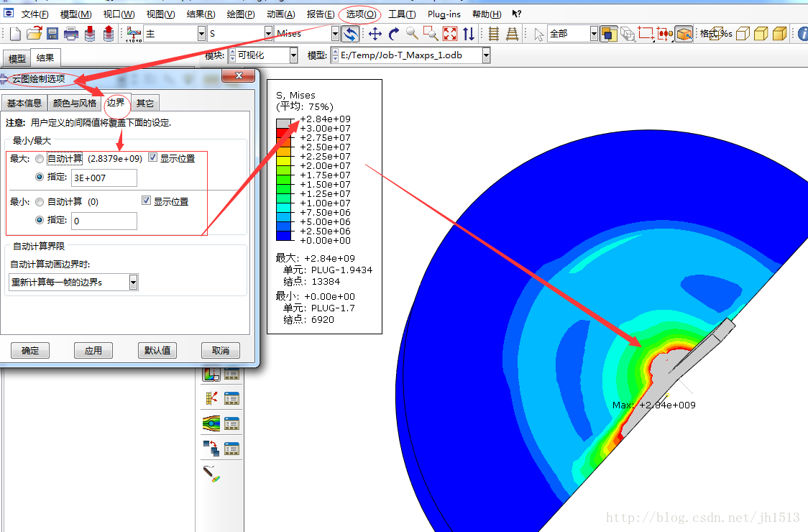Screen dimensions: 808x532
Task: Activate the view cut toolbox icon
Action: pos(211,374)
